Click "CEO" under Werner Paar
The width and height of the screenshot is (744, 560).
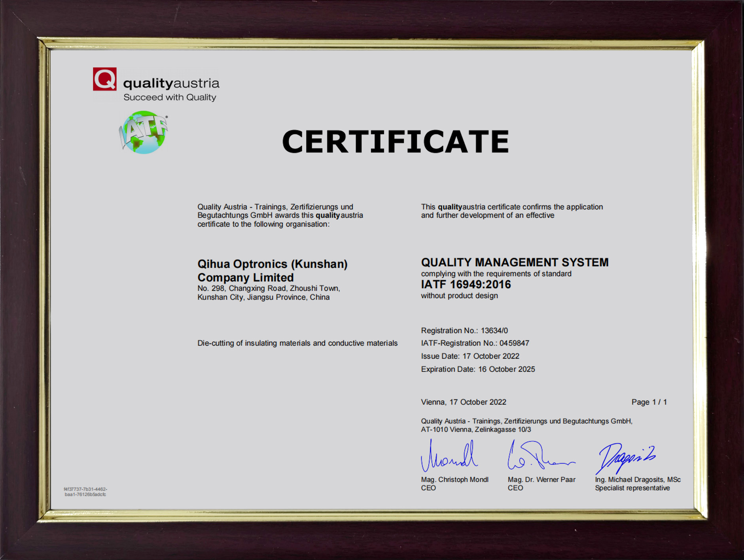point(515,488)
